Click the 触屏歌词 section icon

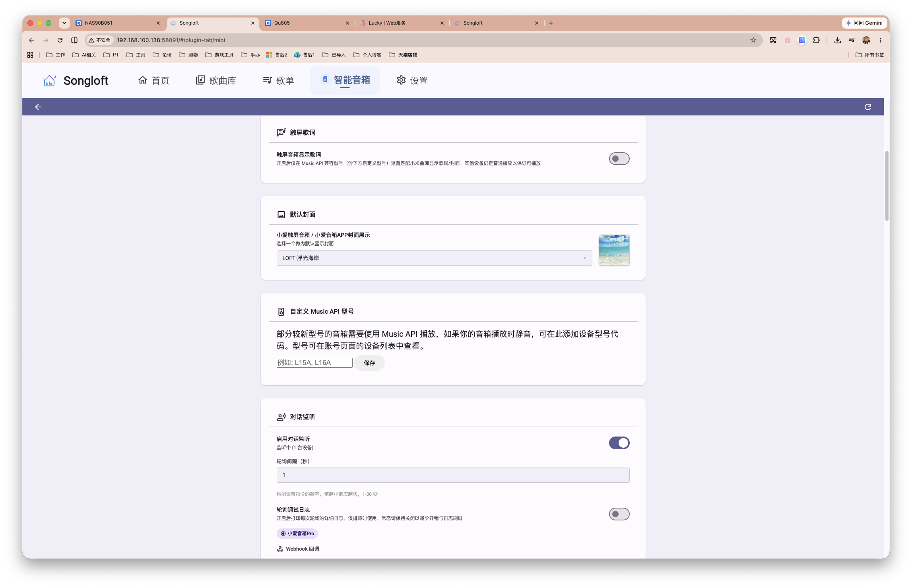(x=281, y=132)
